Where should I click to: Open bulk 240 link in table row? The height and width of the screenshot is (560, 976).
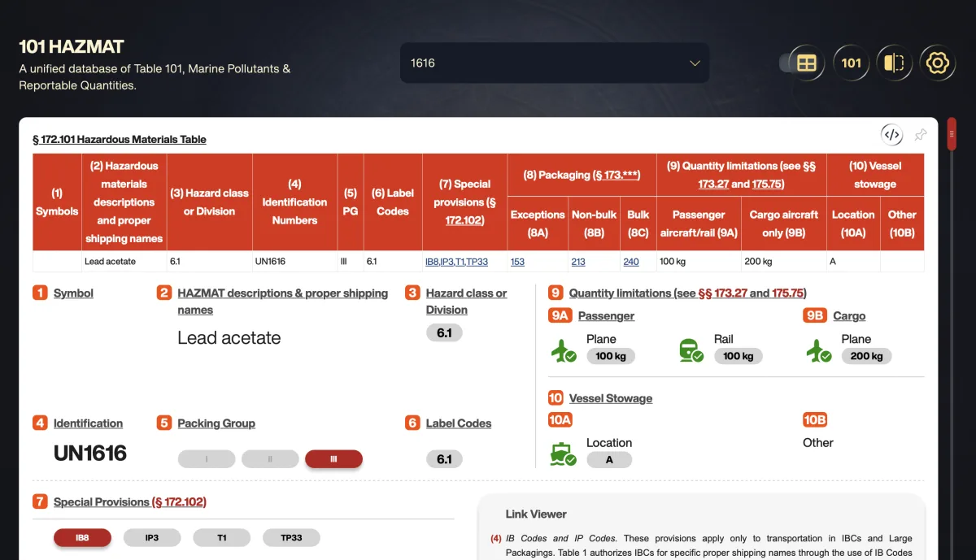(x=631, y=262)
